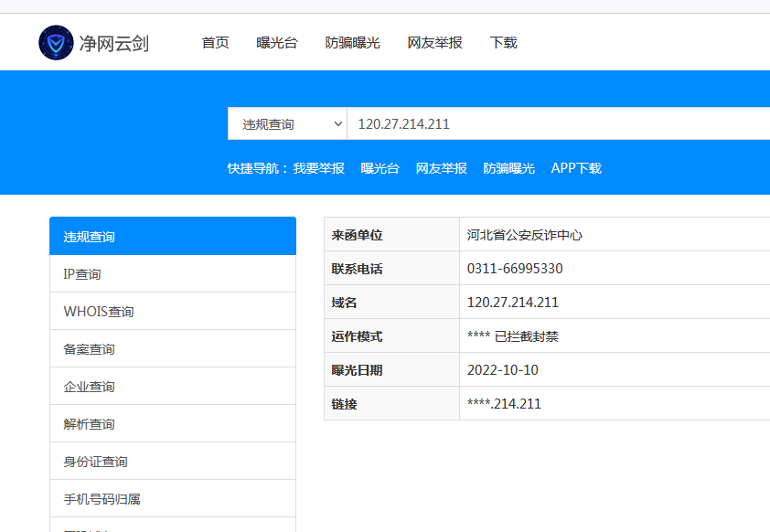770x532 pixels.
Task: Click the phone number 0311-66995330
Action: pyautogui.click(x=515, y=269)
